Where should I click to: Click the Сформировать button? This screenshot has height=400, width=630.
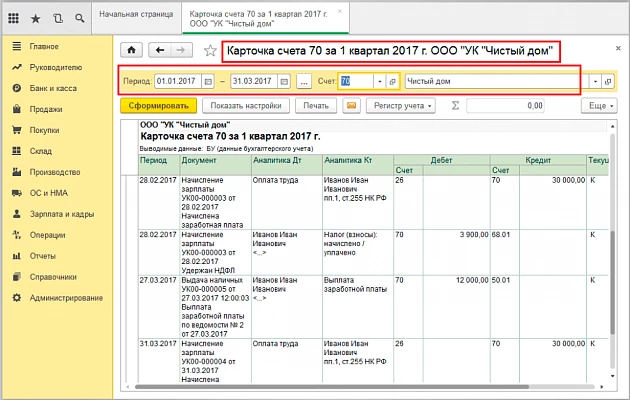point(158,106)
